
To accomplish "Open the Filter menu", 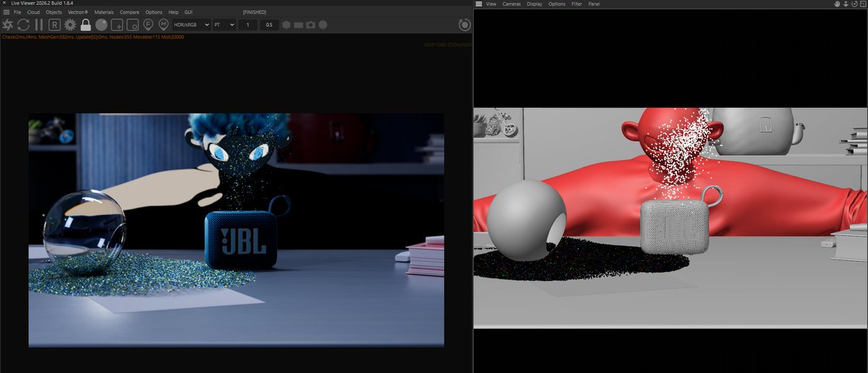I will pyautogui.click(x=576, y=4).
